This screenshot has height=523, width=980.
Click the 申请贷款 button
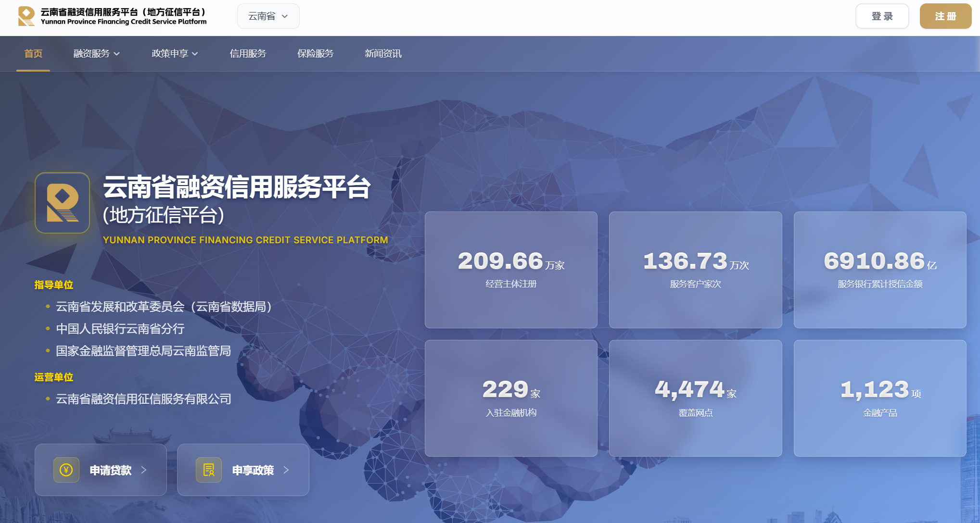point(101,470)
